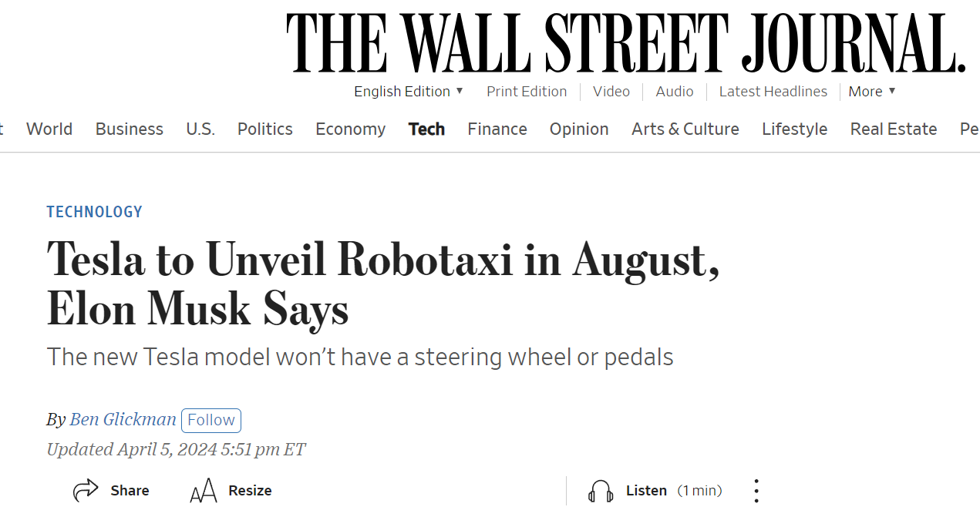980x517 pixels.
Task: Select the Opinion section
Action: pyautogui.click(x=579, y=129)
